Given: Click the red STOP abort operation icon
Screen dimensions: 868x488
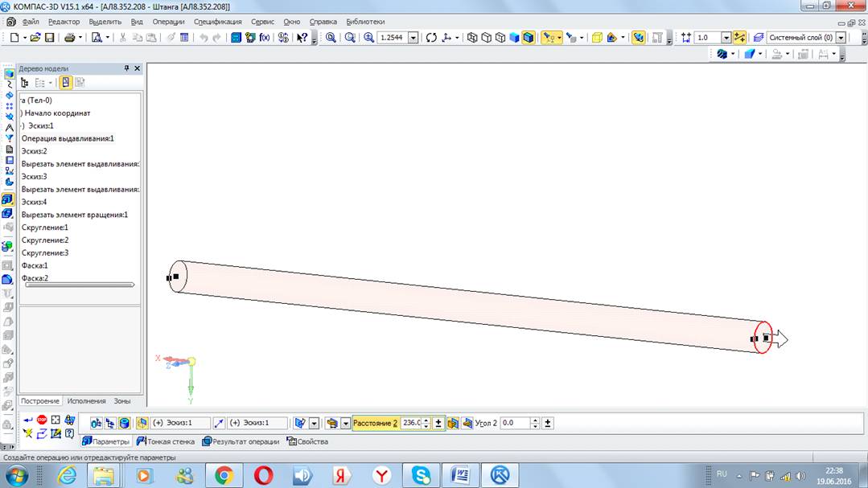Looking at the screenshot, I should (x=42, y=420).
